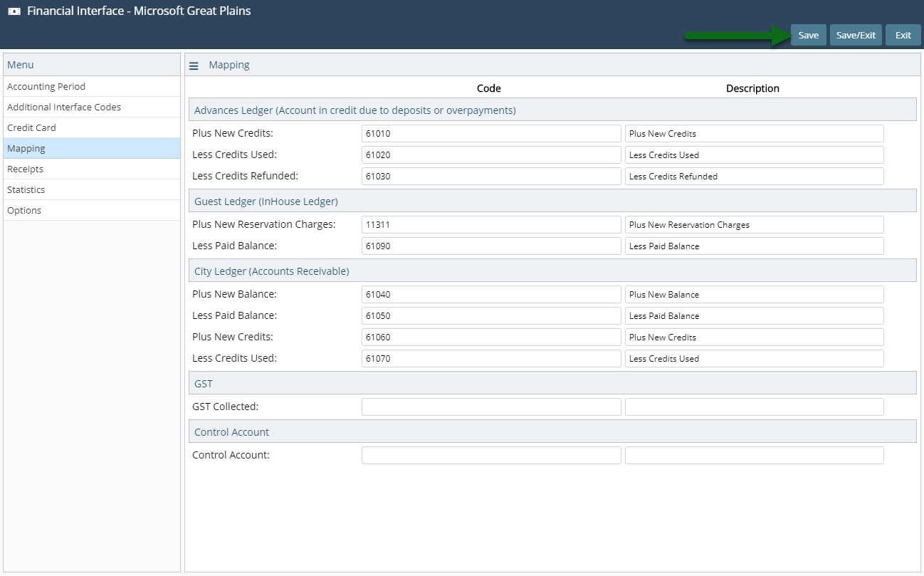Click the Control Account code field
924x576 pixels.
click(x=491, y=455)
